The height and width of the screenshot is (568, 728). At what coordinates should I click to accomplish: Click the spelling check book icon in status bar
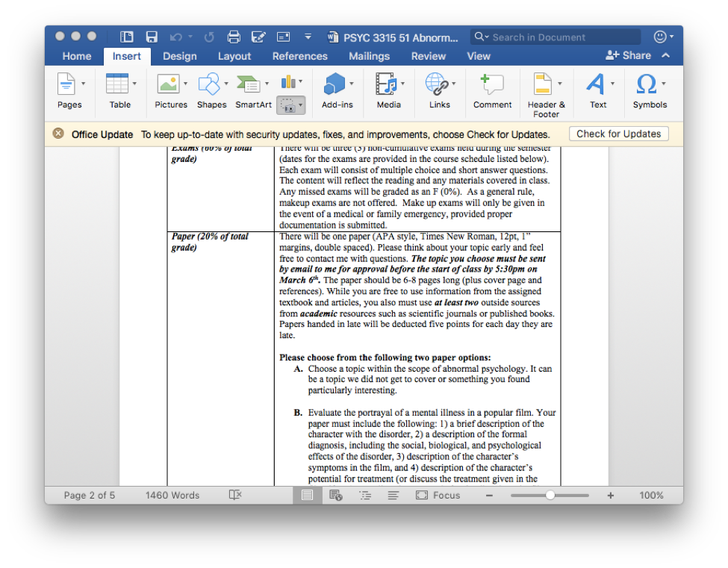coord(235,495)
